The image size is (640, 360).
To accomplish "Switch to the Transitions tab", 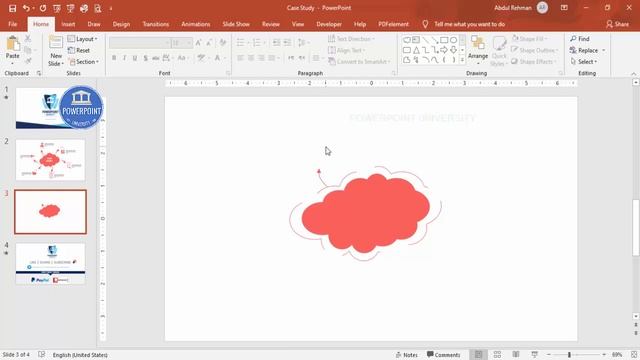I will click(x=156, y=24).
